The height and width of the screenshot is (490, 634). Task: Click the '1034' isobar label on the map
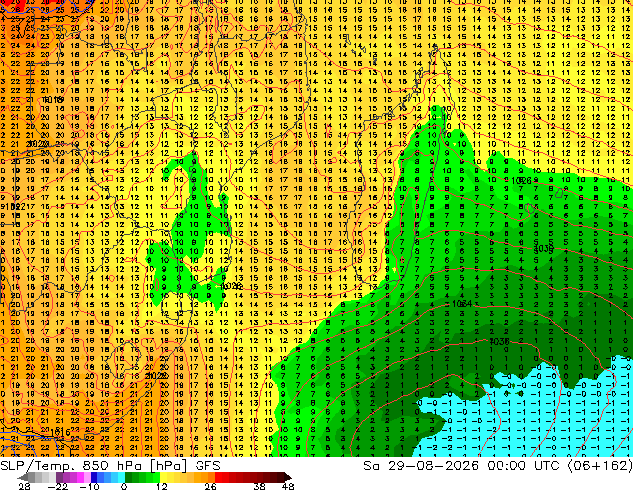coord(462,303)
